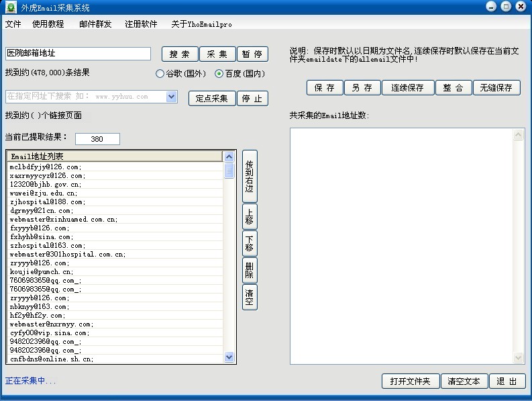Click the 删除 button
The height and width of the screenshot is (401, 532).
coord(250,271)
